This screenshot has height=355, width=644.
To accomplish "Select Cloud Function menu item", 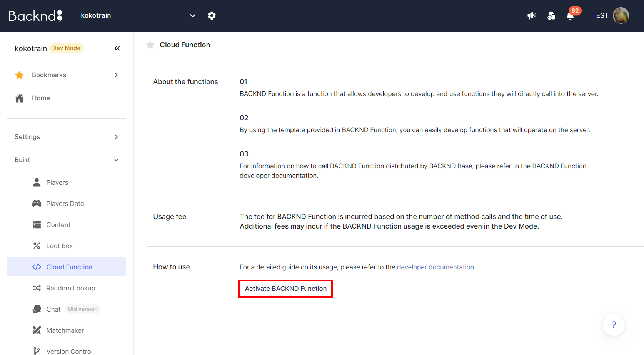I will tap(66, 267).
